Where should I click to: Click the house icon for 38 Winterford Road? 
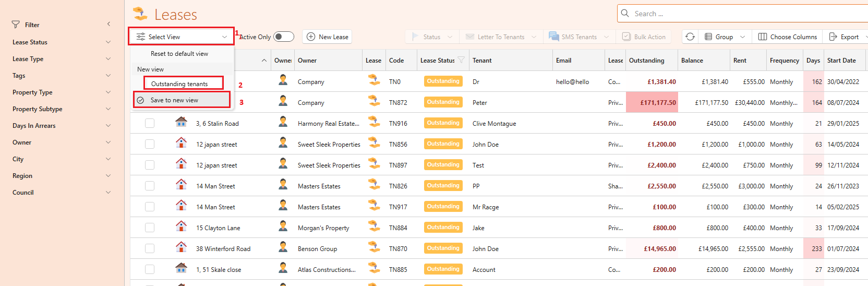[181, 247]
